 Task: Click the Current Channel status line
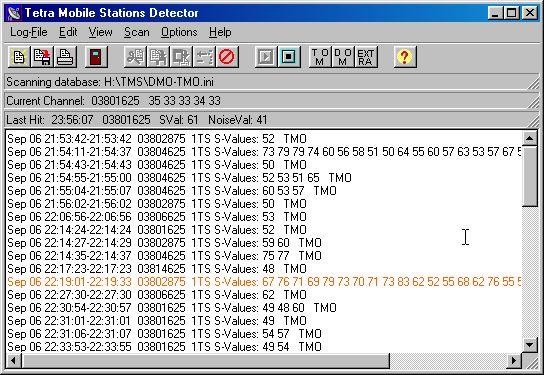click(x=272, y=101)
